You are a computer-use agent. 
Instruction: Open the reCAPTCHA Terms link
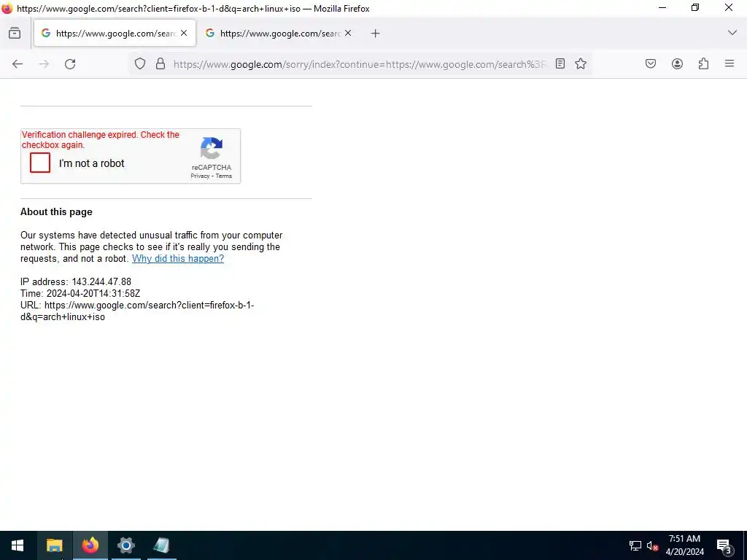(223, 176)
